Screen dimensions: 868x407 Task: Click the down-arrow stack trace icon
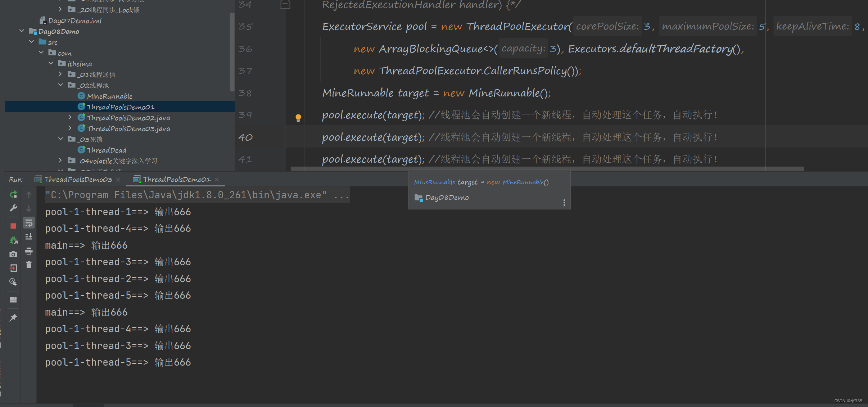point(29,209)
